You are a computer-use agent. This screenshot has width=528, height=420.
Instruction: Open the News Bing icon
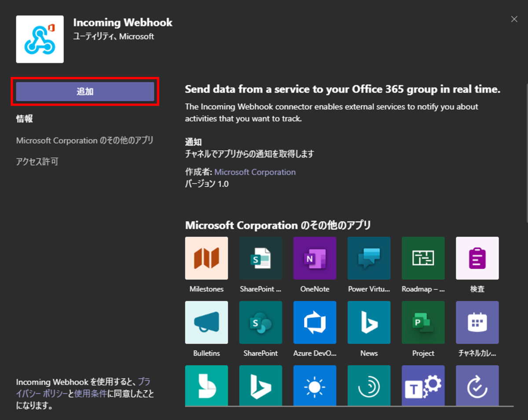point(369,322)
